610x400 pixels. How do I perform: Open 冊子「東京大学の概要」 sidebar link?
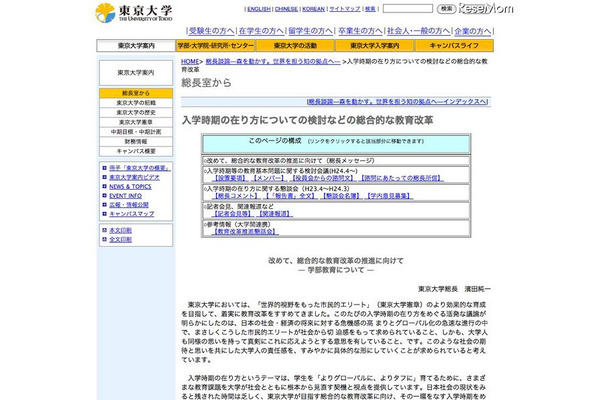coord(140,168)
